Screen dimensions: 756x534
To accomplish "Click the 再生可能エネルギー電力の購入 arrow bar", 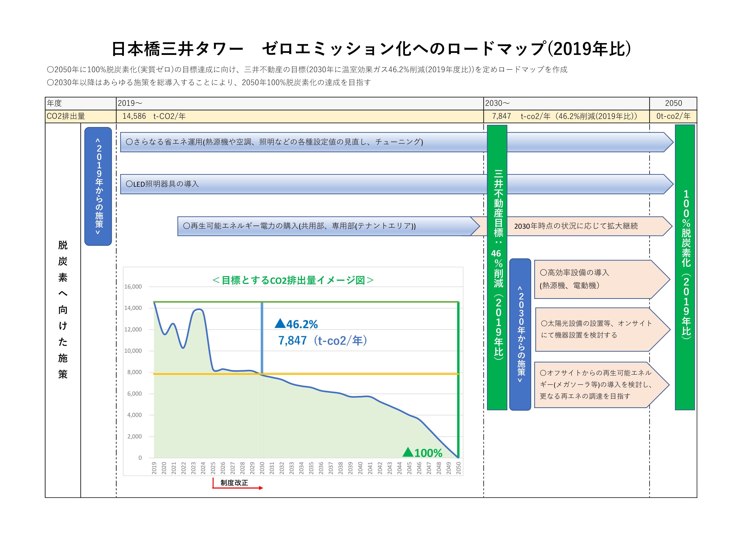I will click(x=329, y=226).
